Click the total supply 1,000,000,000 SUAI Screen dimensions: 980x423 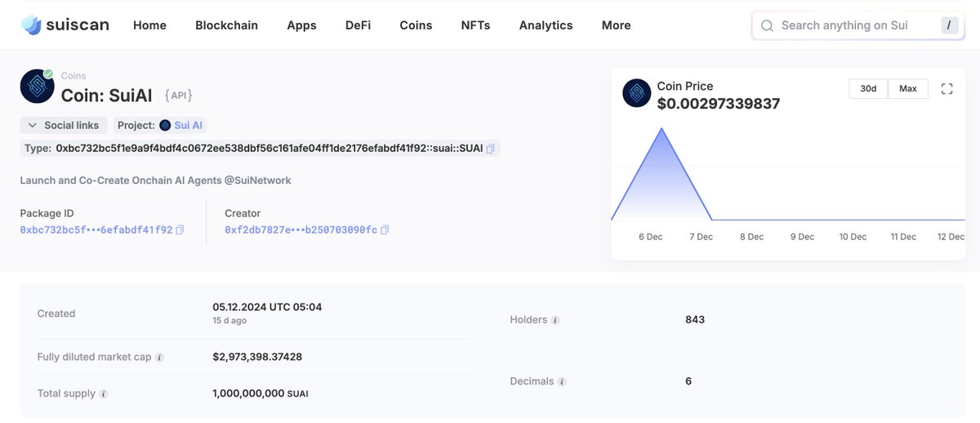click(x=261, y=394)
